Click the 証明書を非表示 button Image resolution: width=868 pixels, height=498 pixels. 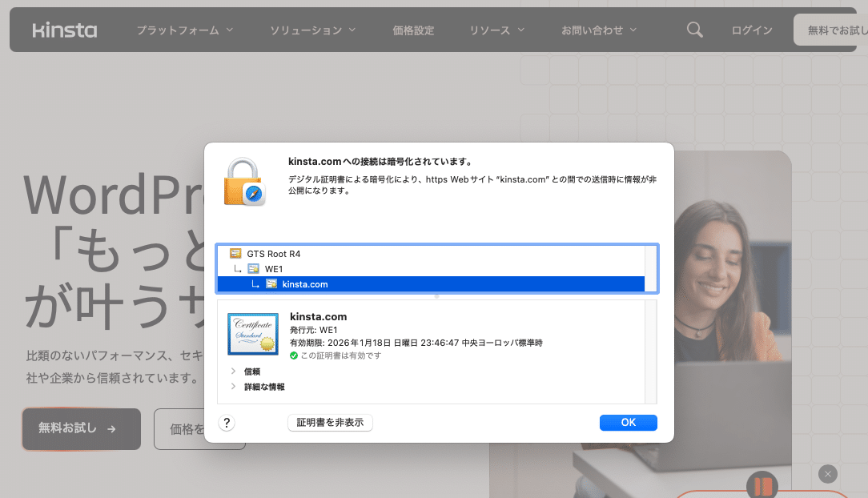(x=330, y=423)
